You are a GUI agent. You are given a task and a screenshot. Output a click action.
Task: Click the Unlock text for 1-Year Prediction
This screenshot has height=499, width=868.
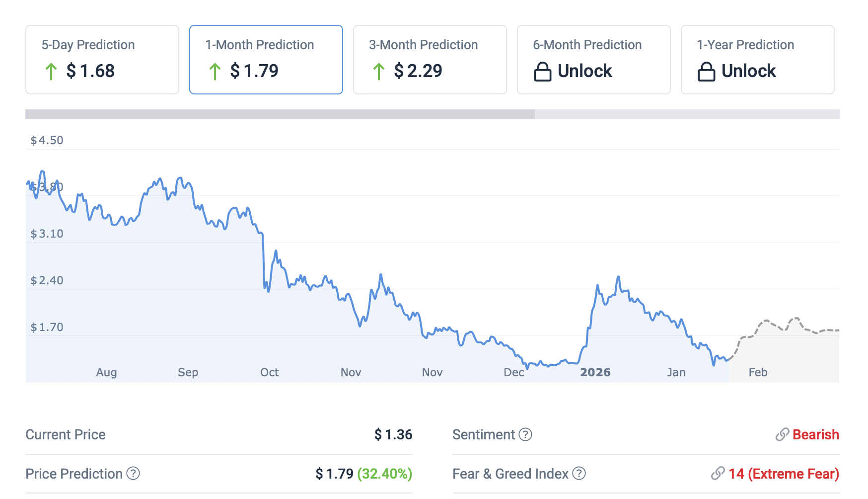tap(748, 71)
